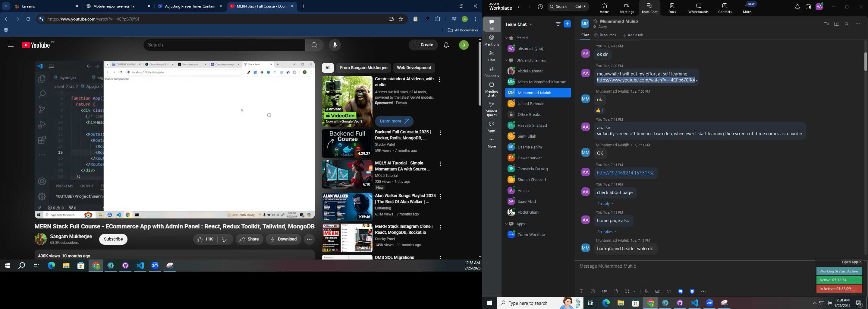Viewport: 868px width, 309px height.
Task: Expand 1 reply thread under check about page
Action: click(605, 204)
